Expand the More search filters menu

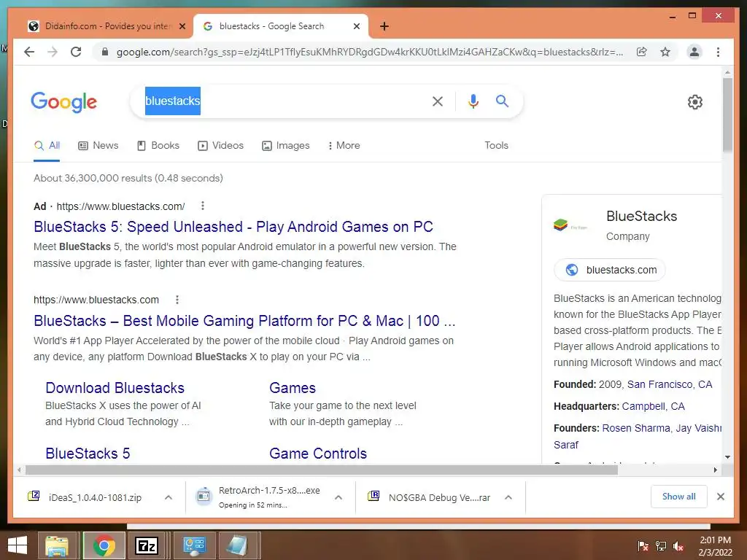coord(344,145)
